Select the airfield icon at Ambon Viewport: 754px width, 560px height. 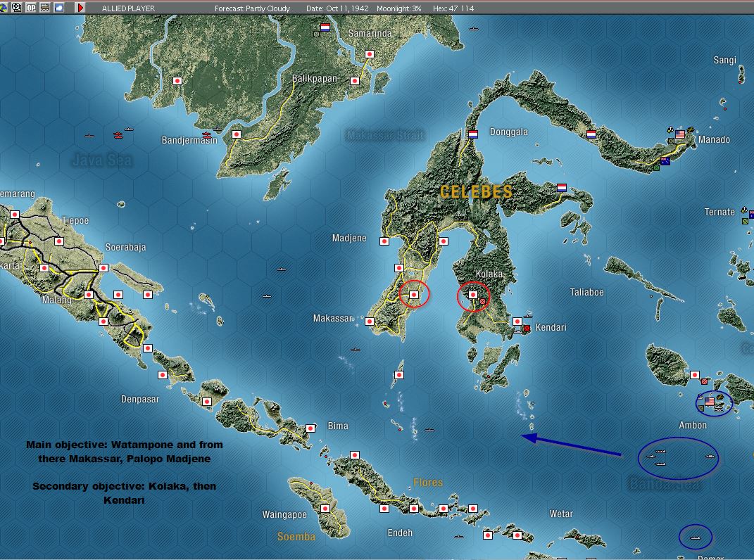click(x=720, y=397)
